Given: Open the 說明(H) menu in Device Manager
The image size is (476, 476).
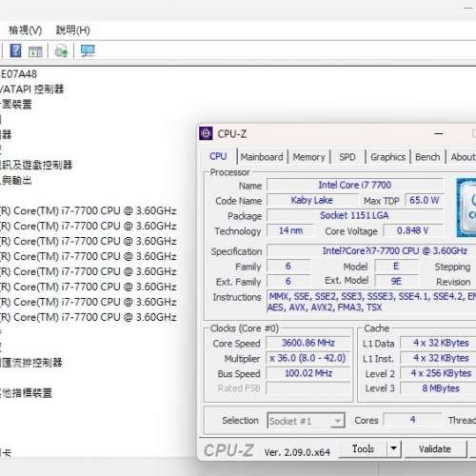Looking at the screenshot, I should pyautogui.click(x=72, y=30).
